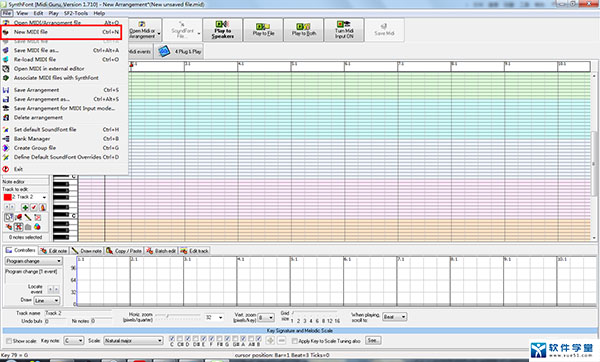Toggle the B note checkbox
This screenshot has height=362, width=600.
click(x=259, y=339)
